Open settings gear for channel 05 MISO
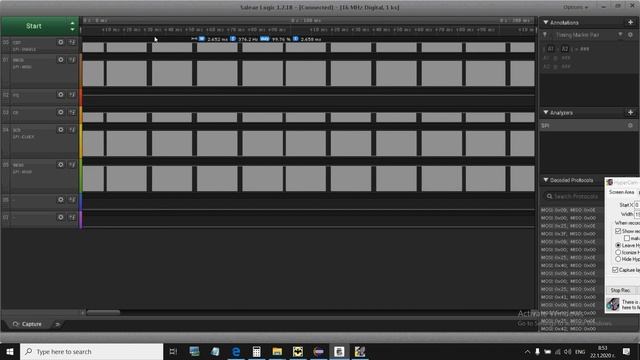This screenshot has width=640, height=360. [60, 164]
